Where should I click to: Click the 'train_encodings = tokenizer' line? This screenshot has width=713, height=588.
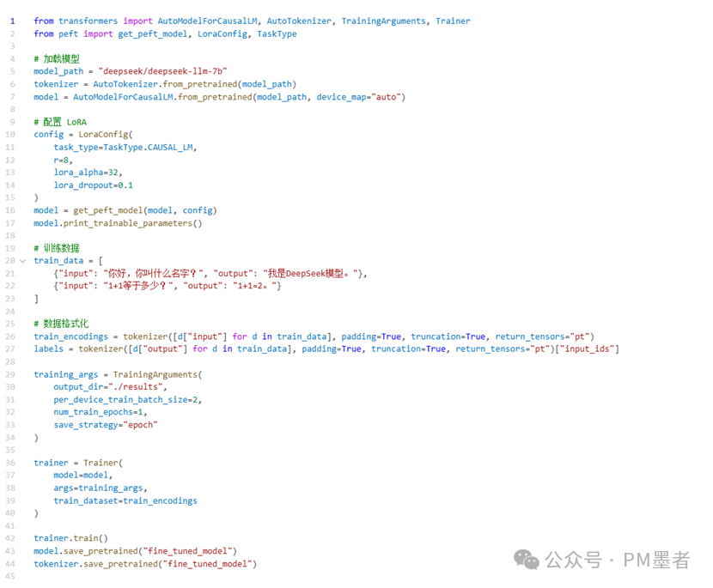314,336
